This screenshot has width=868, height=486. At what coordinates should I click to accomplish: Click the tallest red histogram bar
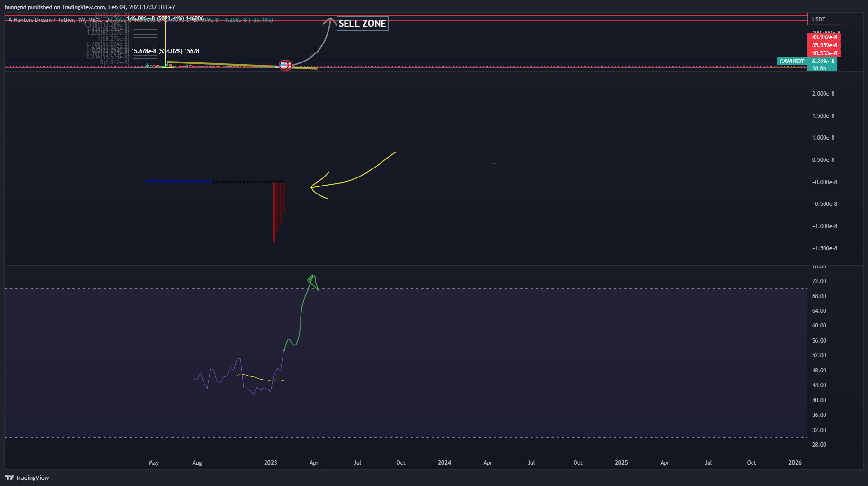coord(274,212)
